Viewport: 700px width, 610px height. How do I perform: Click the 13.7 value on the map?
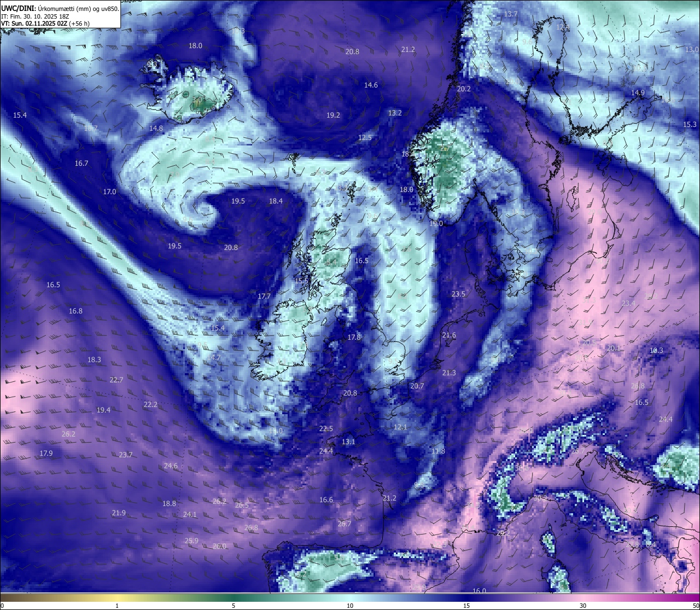(511, 14)
